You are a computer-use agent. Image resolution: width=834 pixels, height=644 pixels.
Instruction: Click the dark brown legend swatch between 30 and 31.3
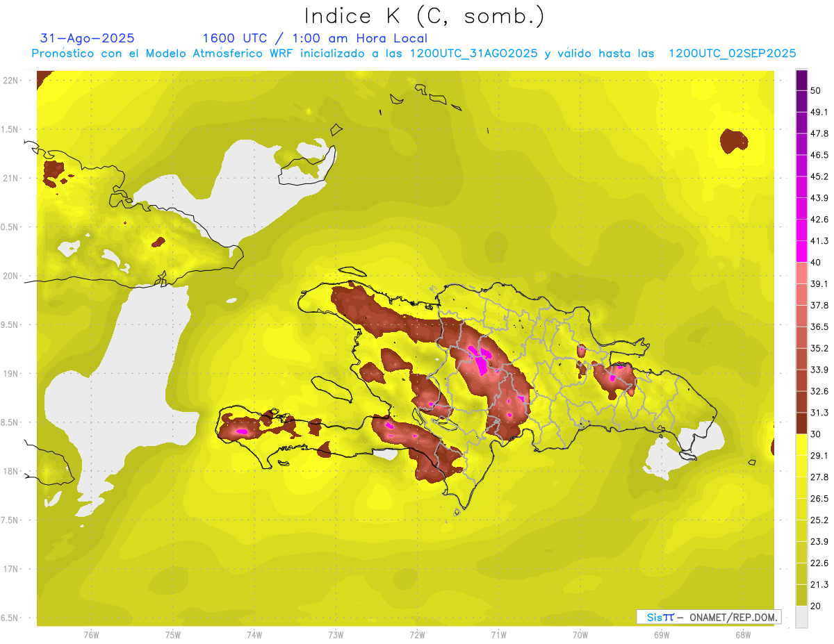coord(801,423)
